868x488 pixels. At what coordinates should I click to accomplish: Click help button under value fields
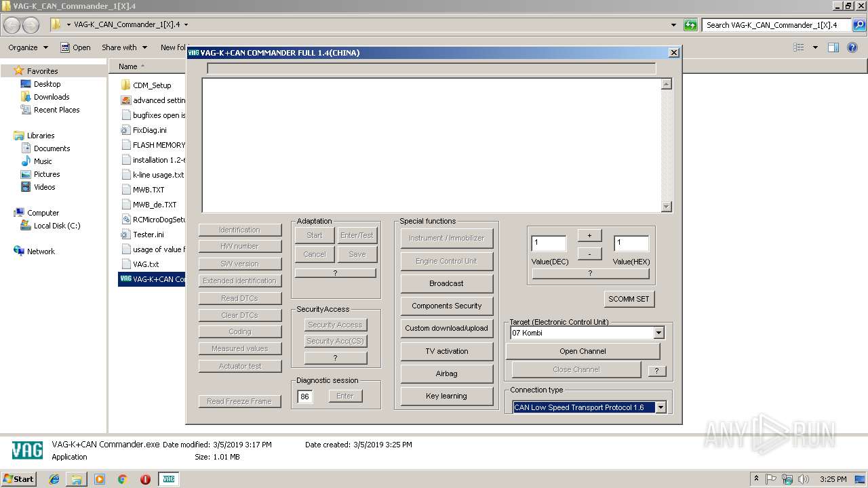click(590, 273)
